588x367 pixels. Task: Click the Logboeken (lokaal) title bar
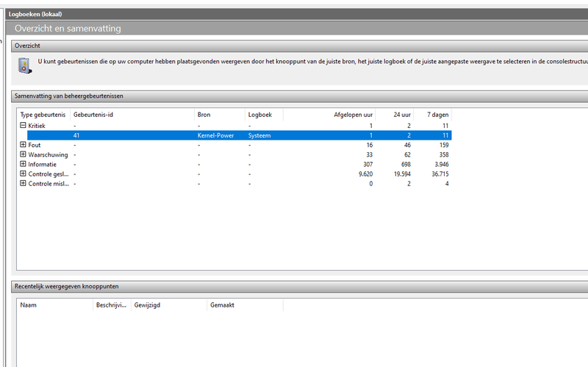coord(297,14)
